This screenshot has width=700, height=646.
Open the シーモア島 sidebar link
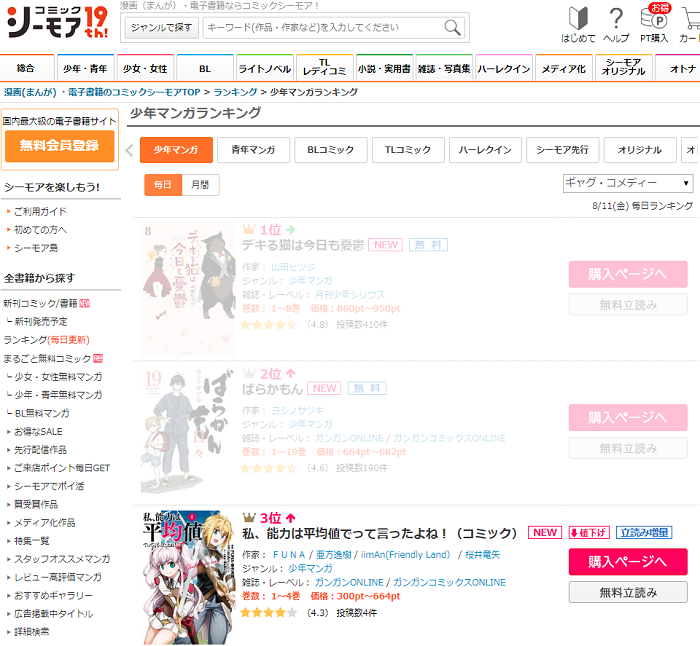click(x=36, y=248)
